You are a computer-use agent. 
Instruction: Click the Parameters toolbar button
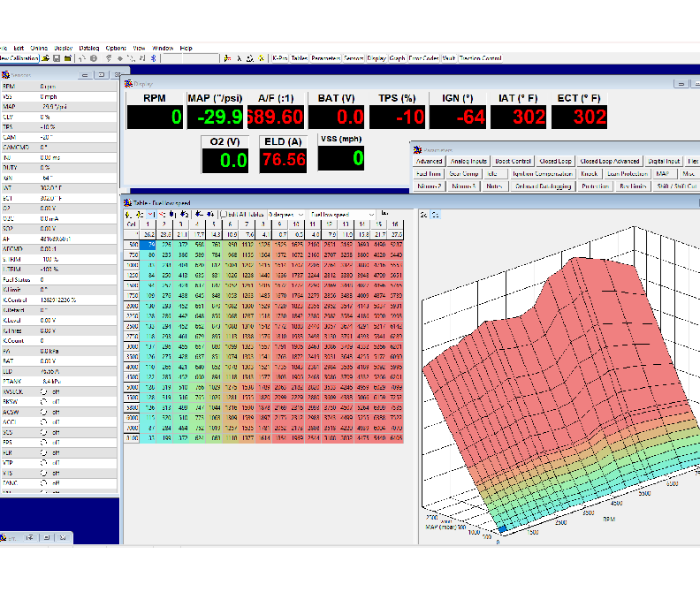pyautogui.click(x=326, y=58)
